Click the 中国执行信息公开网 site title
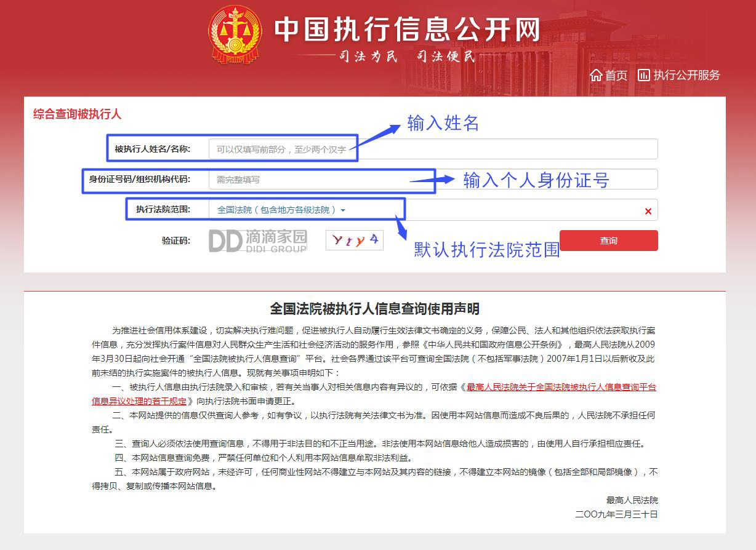Viewport: 756px width, 550px height. (x=407, y=30)
